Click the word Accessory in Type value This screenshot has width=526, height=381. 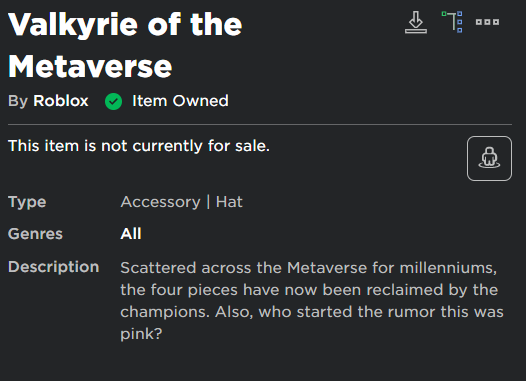click(x=160, y=202)
